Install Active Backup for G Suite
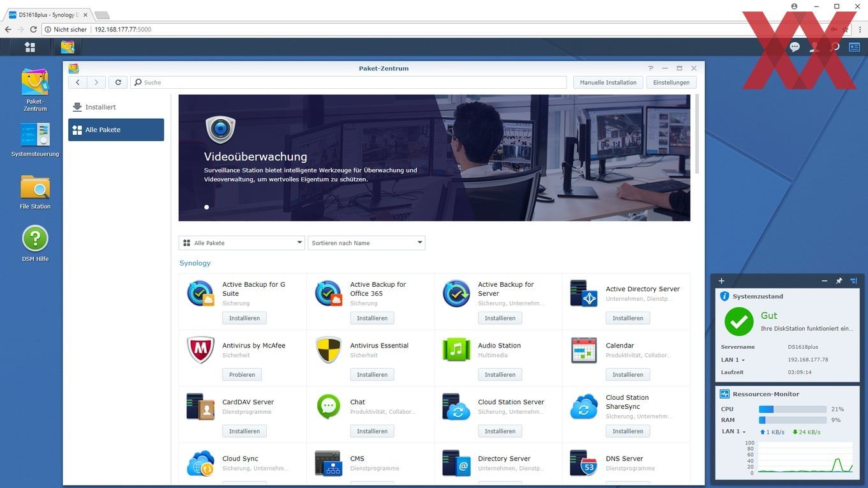868x488 pixels. [244, 318]
